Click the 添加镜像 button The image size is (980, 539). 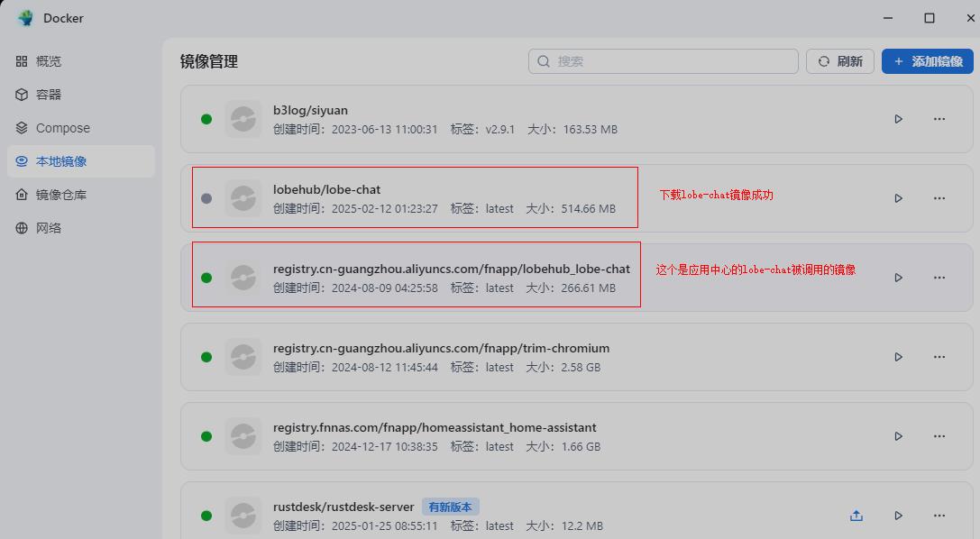coord(928,61)
